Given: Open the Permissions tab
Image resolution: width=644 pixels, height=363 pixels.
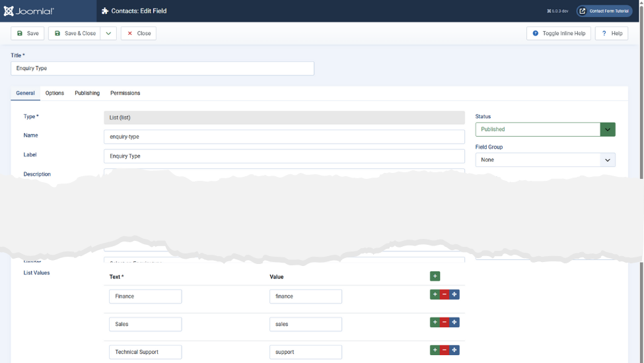Looking at the screenshot, I should pyautogui.click(x=125, y=93).
